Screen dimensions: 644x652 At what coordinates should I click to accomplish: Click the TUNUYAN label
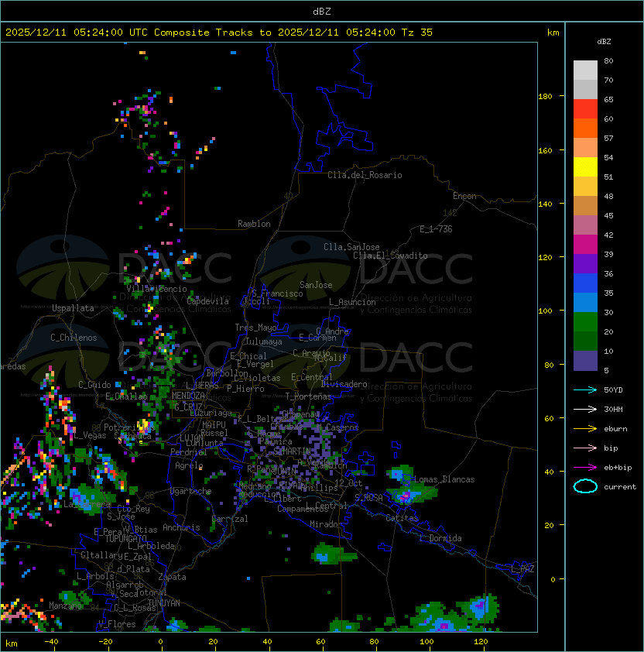click(164, 603)
